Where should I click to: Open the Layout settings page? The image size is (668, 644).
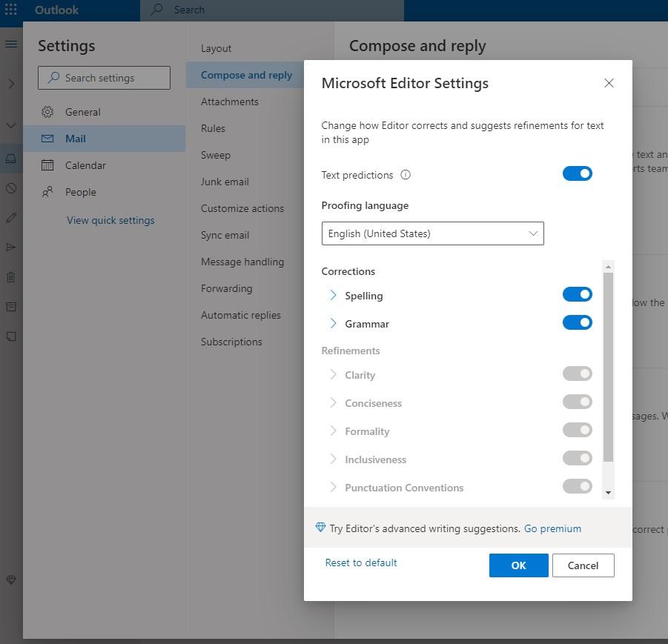click(x=216, y=49)
